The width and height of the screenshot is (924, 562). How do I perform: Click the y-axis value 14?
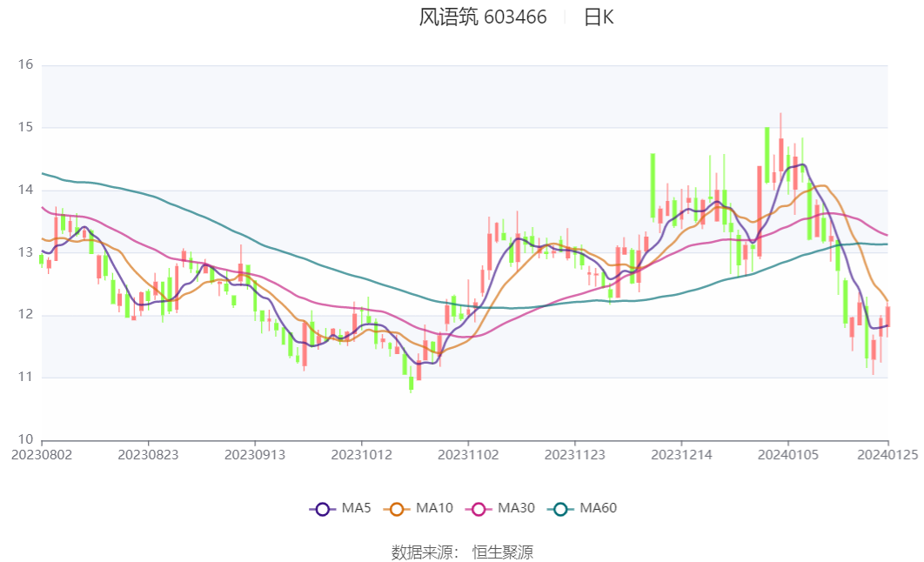[x=25, y=190]
